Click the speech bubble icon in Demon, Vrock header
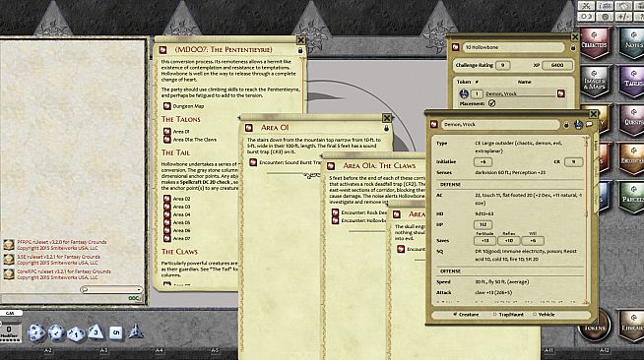 (589, 124)
